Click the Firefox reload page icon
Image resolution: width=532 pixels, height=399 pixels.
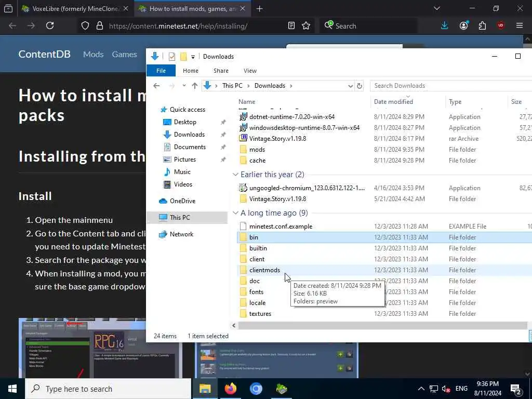[50, 25]
